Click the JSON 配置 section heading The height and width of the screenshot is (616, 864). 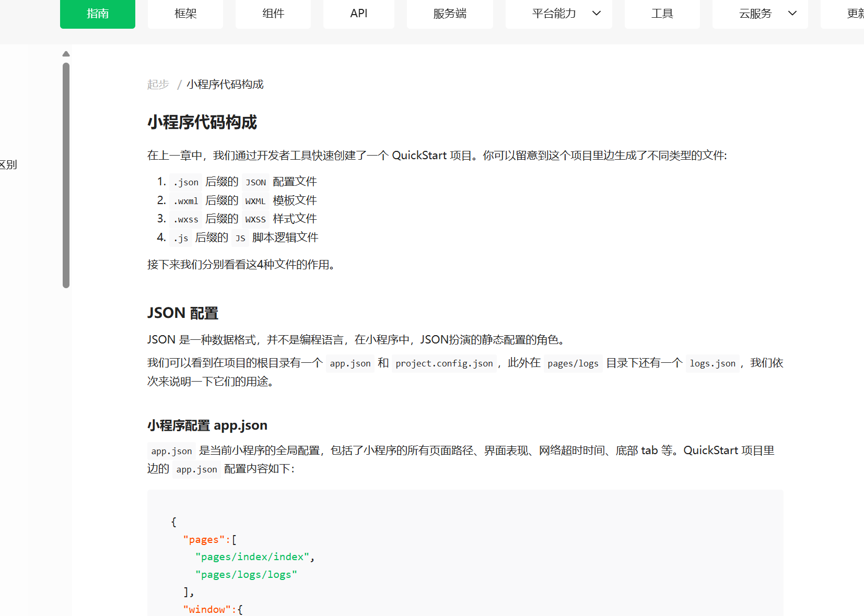tap(183, 313)
